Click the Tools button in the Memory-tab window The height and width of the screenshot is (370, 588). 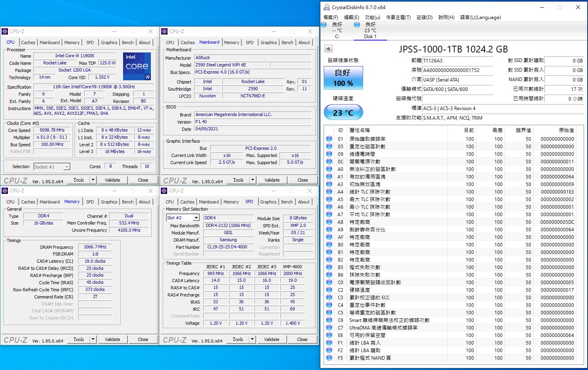pyautogui.click(x=79, y=339)
